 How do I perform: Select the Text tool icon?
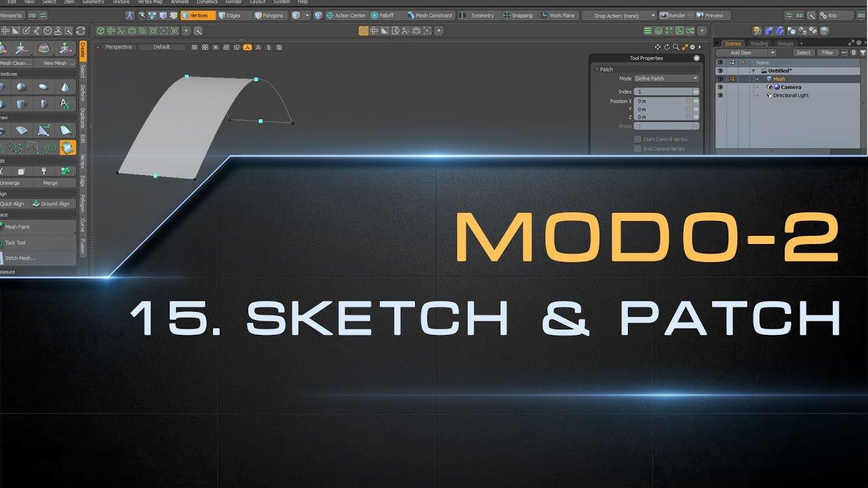[x=64, y=104]
